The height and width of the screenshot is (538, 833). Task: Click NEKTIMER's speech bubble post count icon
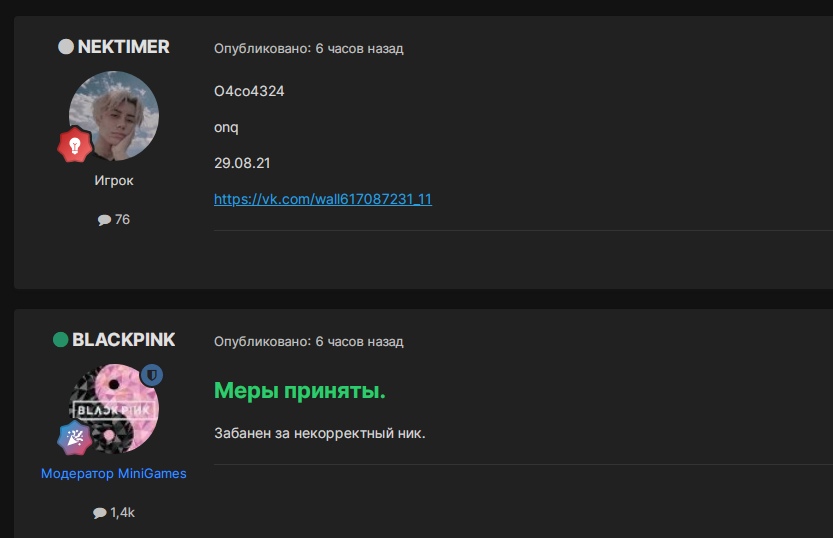pyautogui.click(x=104, y=220)
